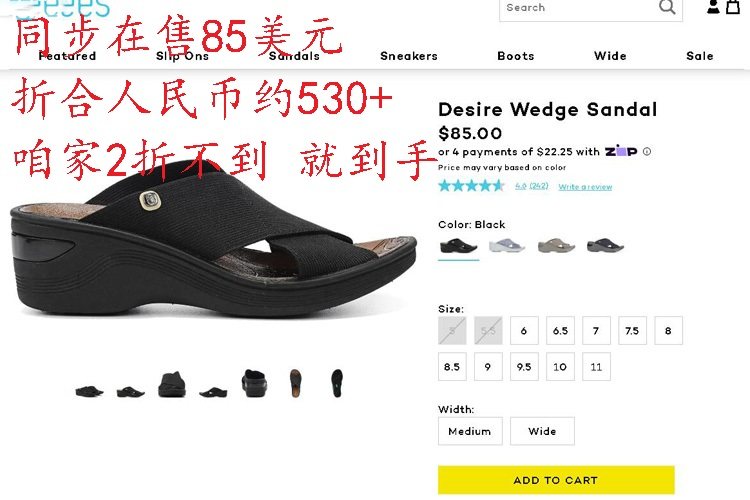Choose Medium width option
Viewport: 750px width, 500px height.
pos(470,431)
